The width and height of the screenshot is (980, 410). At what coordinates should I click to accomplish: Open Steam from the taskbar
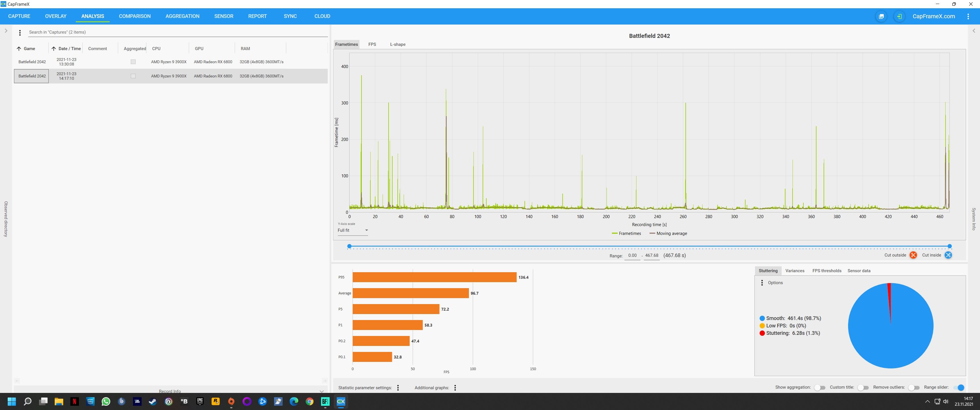point(152,401)
